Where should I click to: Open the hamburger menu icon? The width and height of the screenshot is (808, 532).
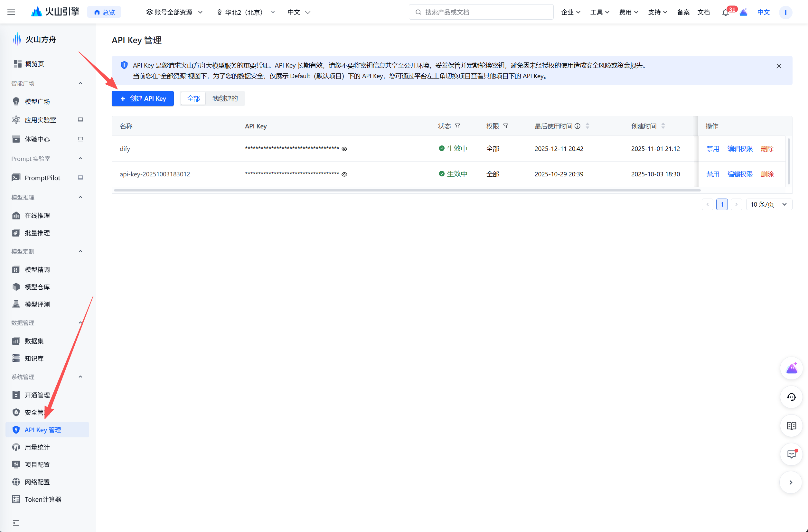pyautogui.click(x=11, y=12)
